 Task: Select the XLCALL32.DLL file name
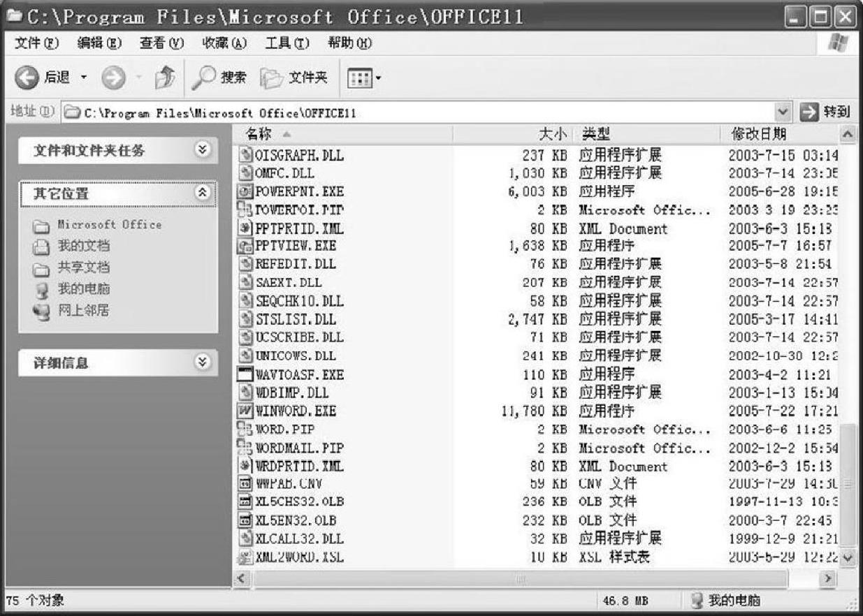coord(300,538)
